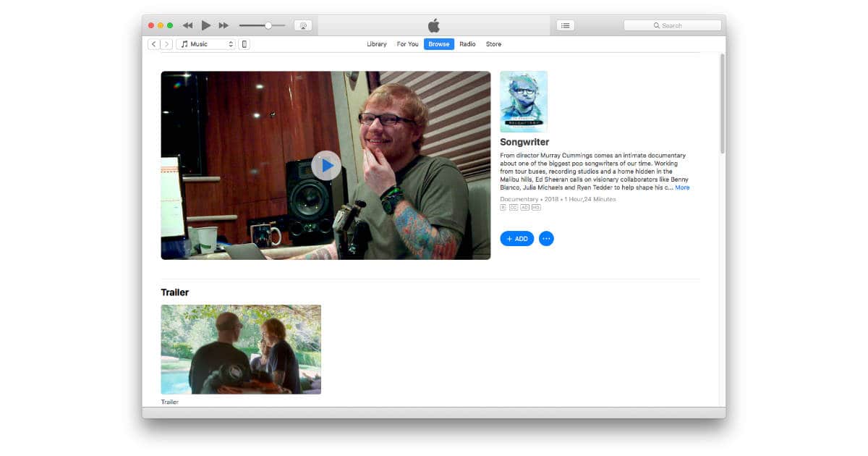Open the Store tab

pyautogui.click(x=493, y=44)
